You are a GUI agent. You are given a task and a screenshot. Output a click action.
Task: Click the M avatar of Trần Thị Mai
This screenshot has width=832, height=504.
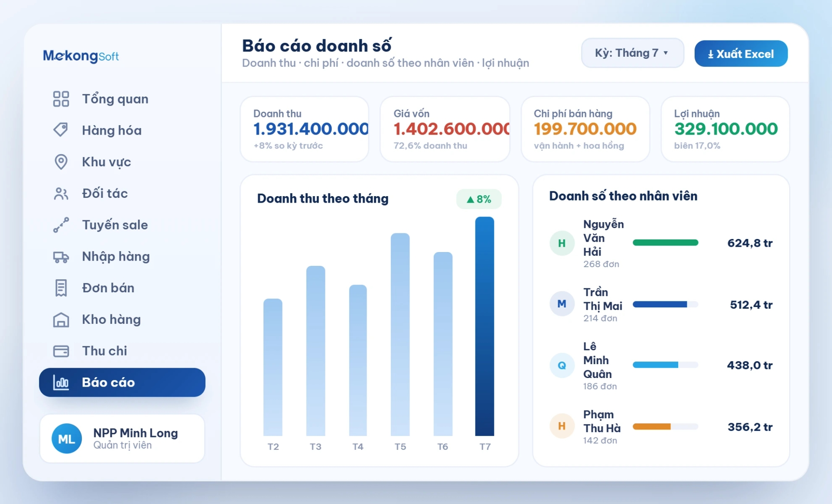click(562, 304)
